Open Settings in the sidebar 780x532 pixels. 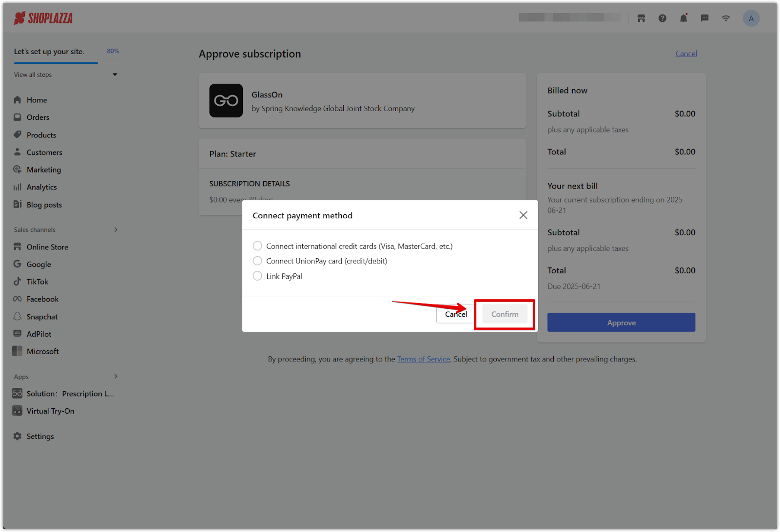coord(40,437)
